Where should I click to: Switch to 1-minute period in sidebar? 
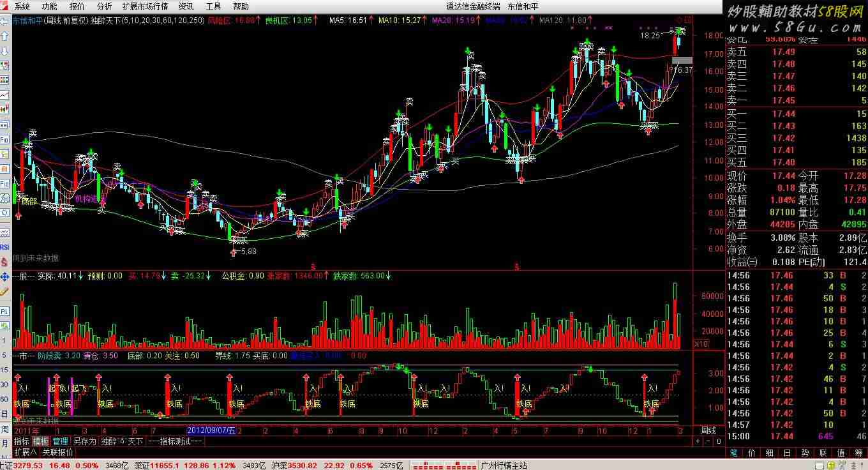pos(4,341)
